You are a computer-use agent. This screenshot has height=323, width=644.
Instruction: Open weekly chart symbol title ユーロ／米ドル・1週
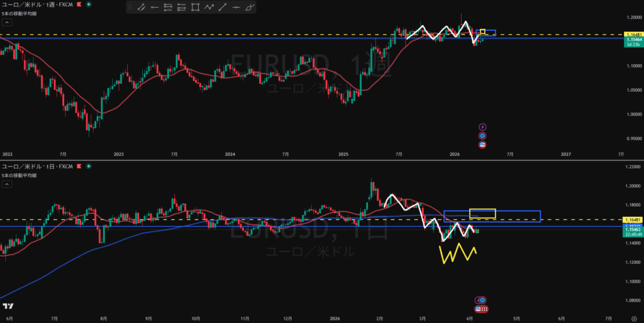39,6
